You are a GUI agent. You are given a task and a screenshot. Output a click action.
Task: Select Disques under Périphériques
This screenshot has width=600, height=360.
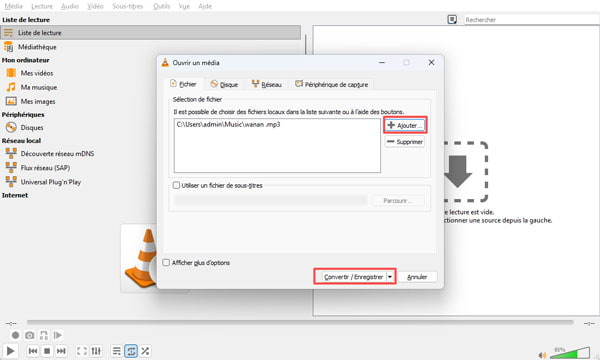point(32,127)
